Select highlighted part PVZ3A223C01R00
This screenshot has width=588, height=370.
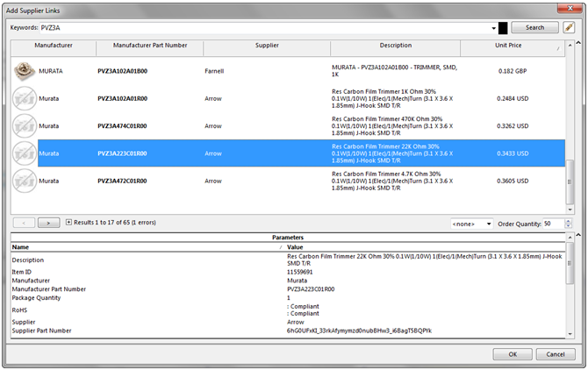[123, 153]
